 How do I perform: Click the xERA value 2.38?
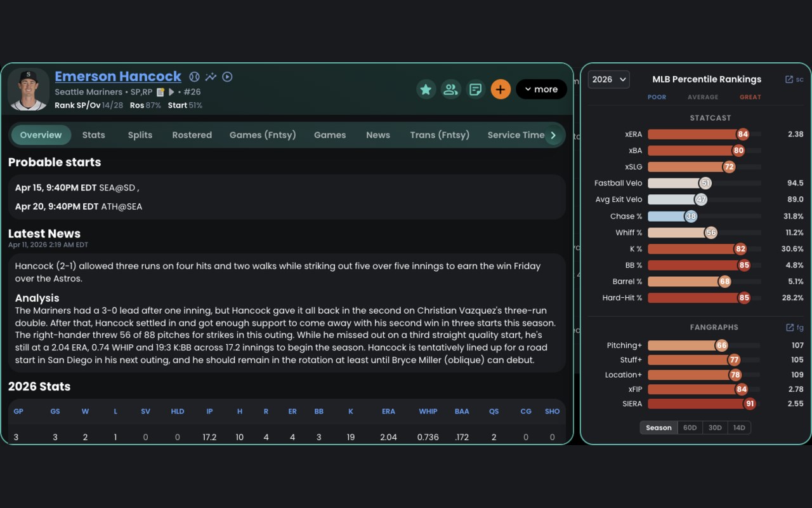click(x=796, y=134)
